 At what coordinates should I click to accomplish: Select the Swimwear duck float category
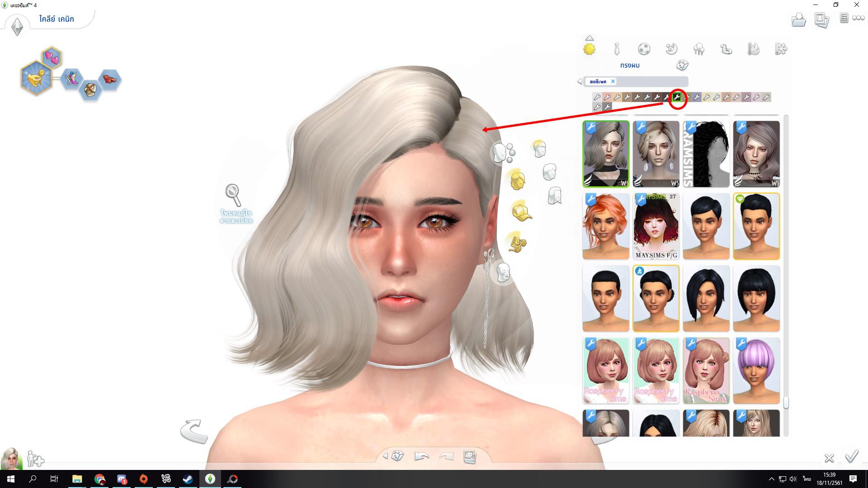[x=726, y=49]
